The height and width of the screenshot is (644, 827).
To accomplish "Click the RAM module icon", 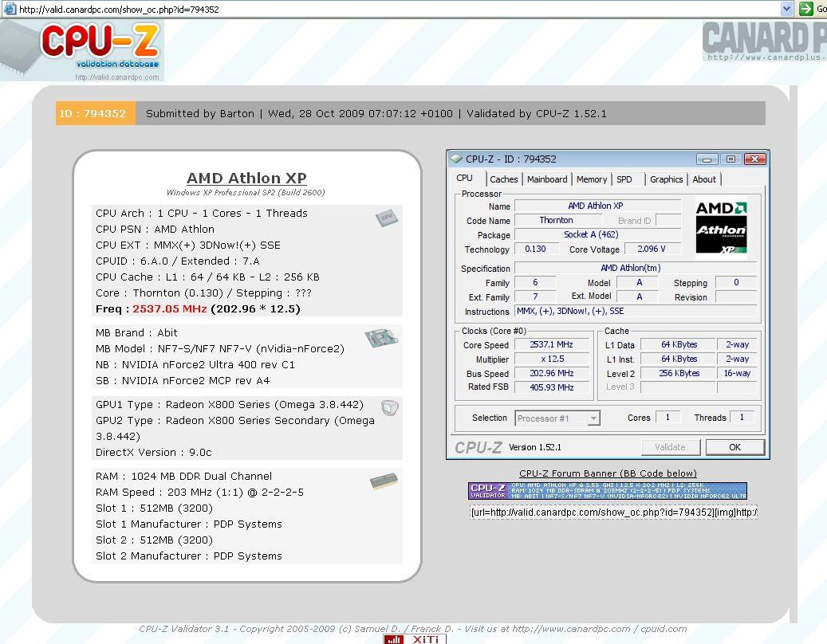I will pyautogui.click(x=384, y=481).
